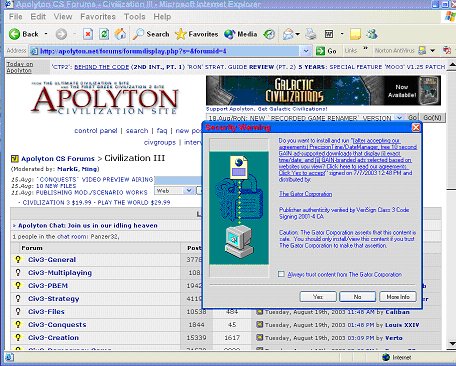Open the Civ3-Conquests forum
The image size is (456, 366).
pyautogui.click(x=57, y=325)
